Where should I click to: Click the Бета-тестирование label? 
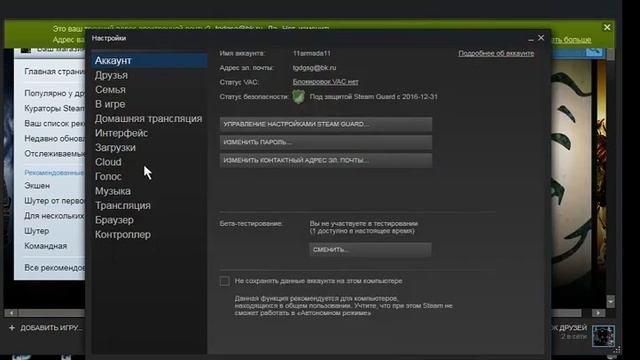click(251, 224)
